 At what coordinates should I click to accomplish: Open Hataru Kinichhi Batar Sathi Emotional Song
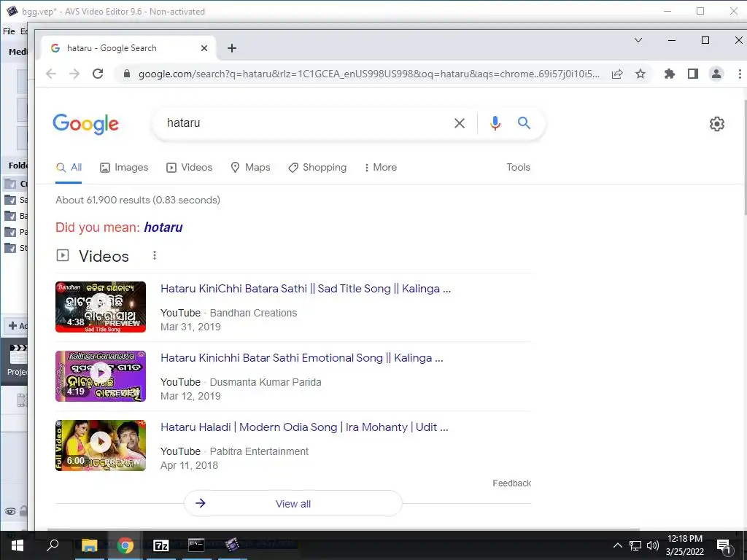tap(301, 358)
